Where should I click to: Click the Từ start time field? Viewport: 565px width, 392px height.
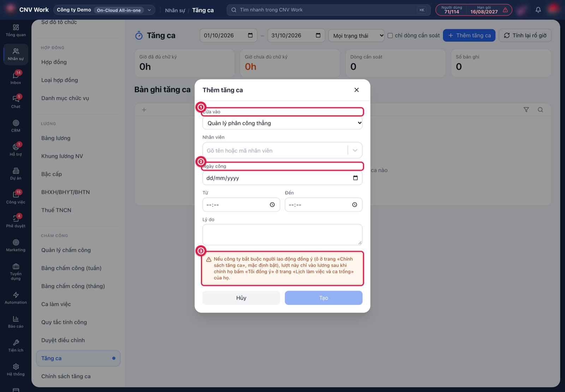click(241, 205)
